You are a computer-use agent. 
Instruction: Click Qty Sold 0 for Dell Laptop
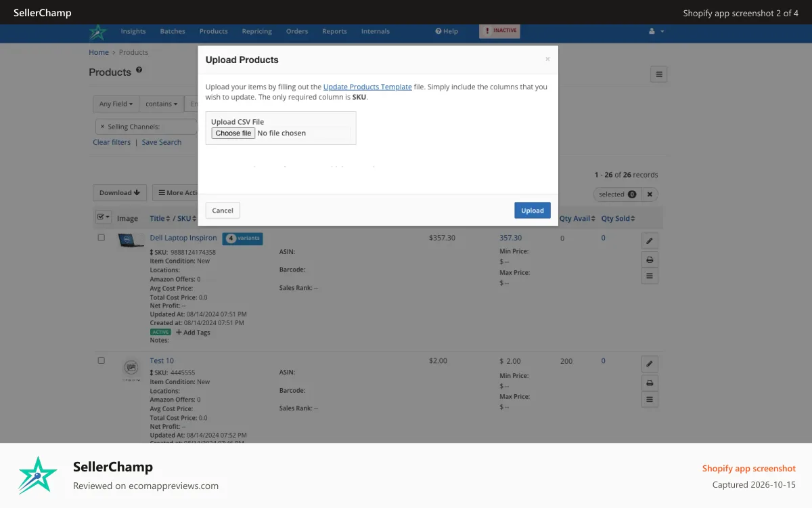(603, 238)
